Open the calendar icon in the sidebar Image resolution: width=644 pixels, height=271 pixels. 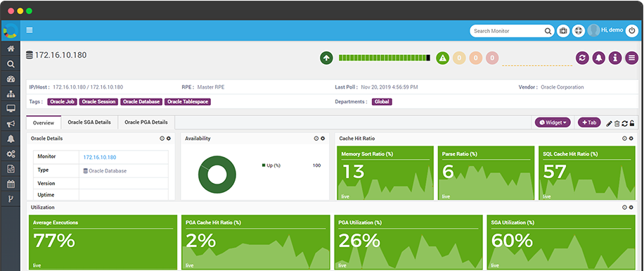pos(11,184)
